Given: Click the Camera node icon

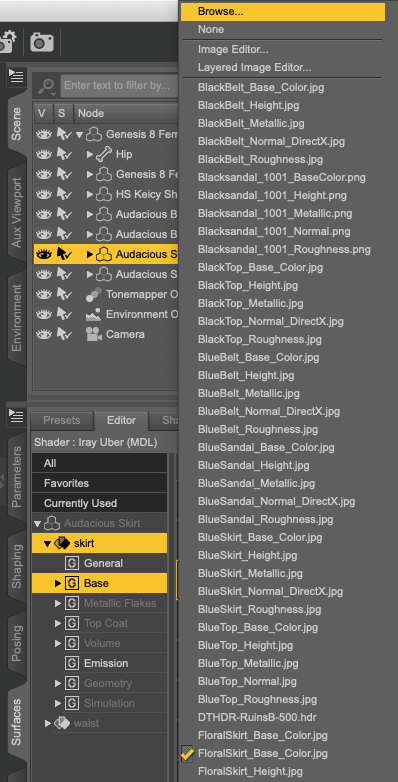Looking at the screenshot, I should click(x=93, y=334).
